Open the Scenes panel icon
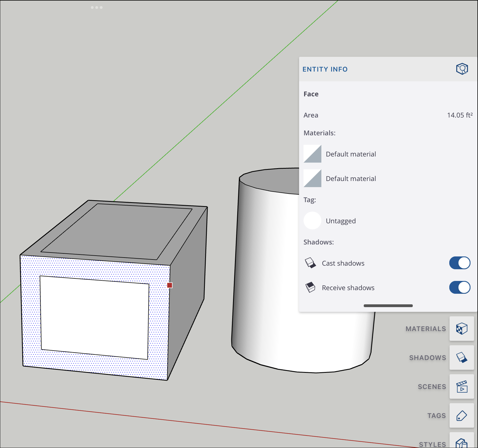The image size is (478, 448). click(462, 386)
